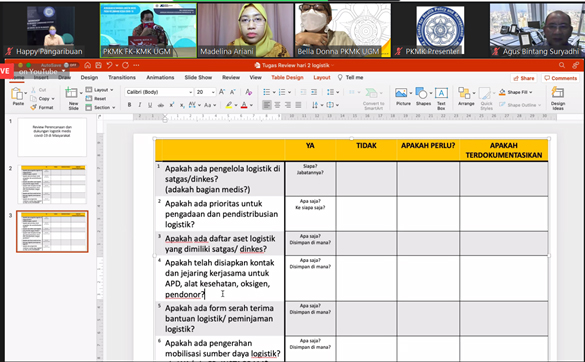
Task: Click the Save icon in title bar
Action: pyautogui.click(x=98, y=65)
